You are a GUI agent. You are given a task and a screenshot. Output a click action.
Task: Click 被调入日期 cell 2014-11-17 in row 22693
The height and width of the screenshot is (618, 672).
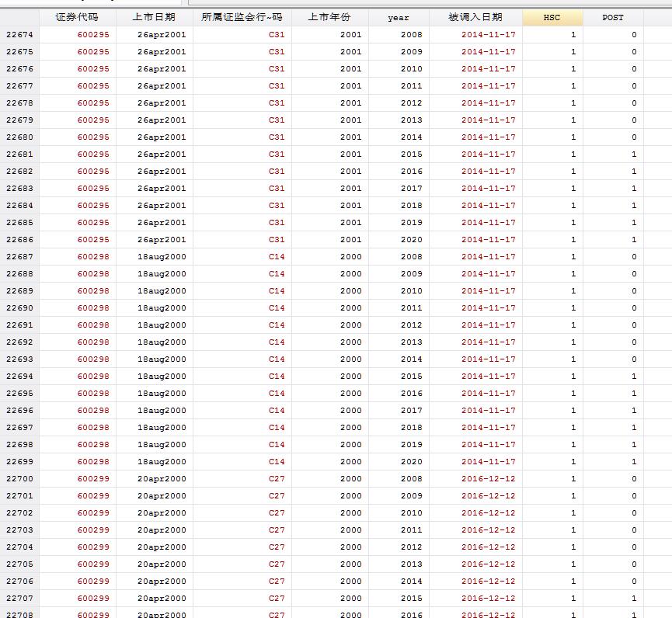[475, 359]
